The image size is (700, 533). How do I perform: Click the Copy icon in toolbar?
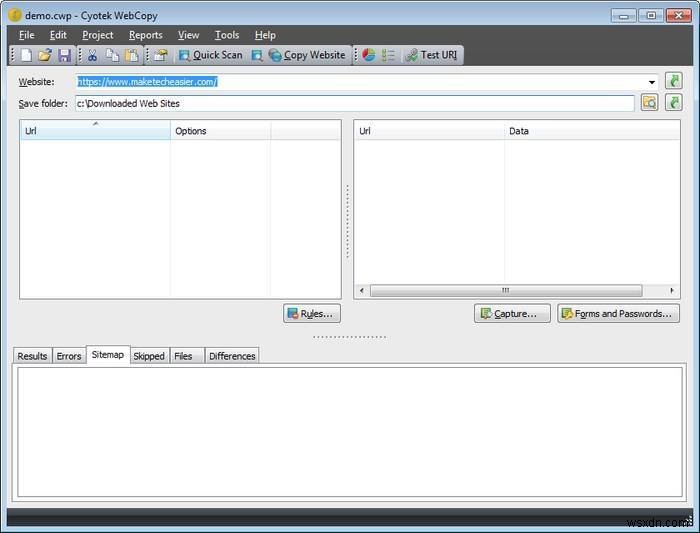112,55
